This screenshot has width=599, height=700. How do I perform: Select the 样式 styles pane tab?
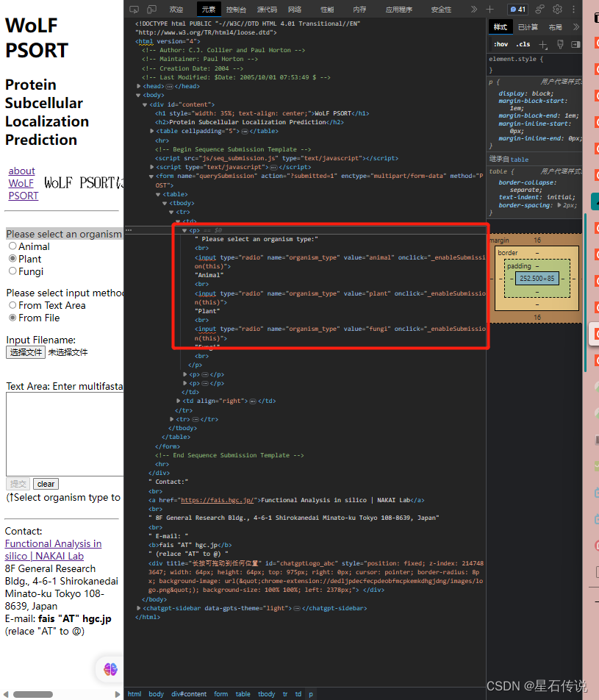[500, 27]
